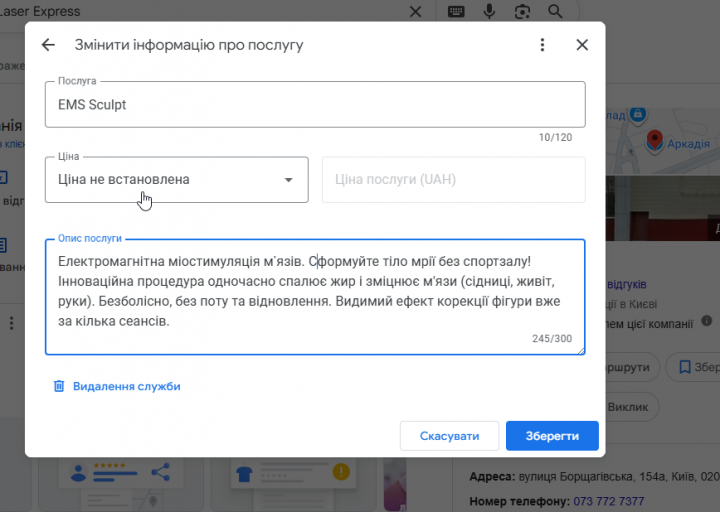The height and width of the screenshot is (512, 720).
Task: Click the phone number 073 772 7377
Action: (x=608, y=501)
